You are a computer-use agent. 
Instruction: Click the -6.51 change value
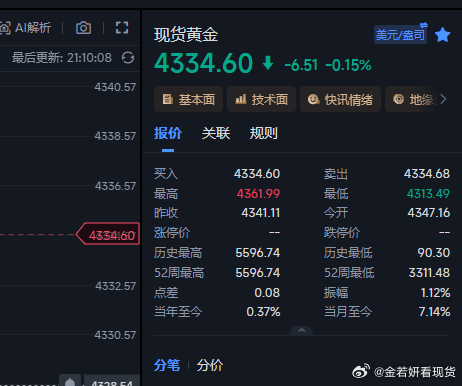tap(301, 65)
